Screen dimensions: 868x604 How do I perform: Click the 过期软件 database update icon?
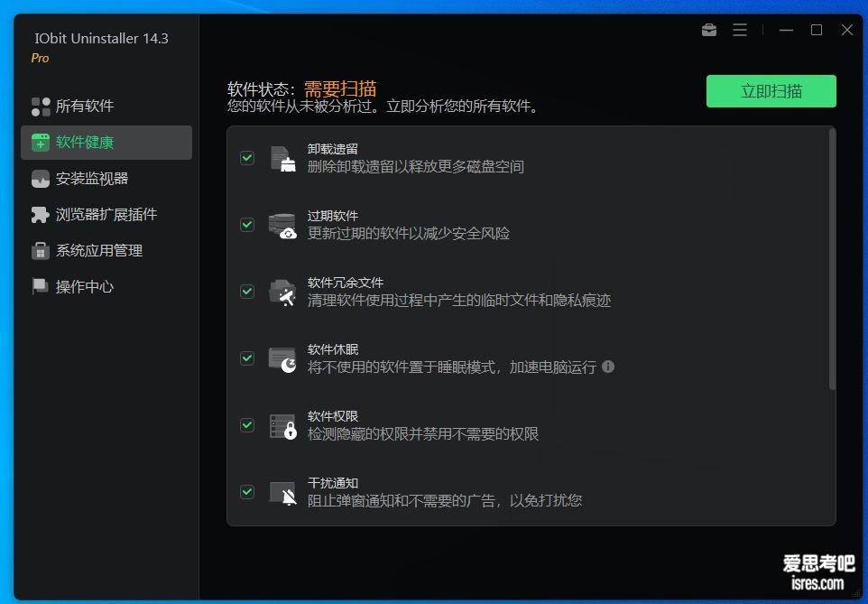tap(283, 226)
